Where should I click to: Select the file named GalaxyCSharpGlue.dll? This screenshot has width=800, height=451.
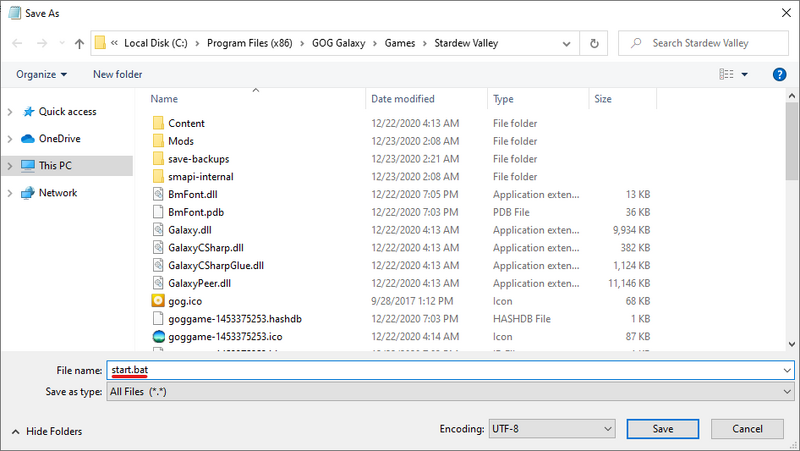pos(216,266)
